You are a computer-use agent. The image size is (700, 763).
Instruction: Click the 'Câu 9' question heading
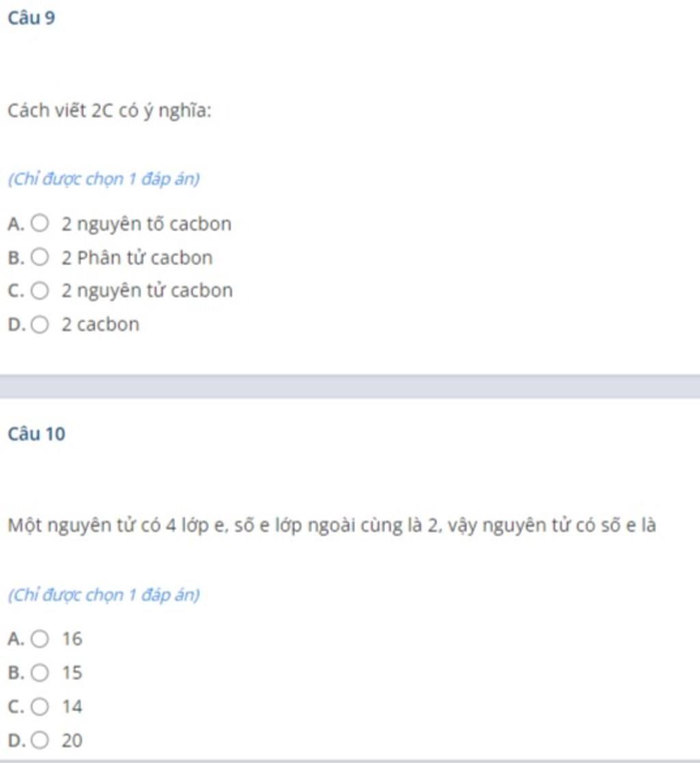tap(31, 18)
